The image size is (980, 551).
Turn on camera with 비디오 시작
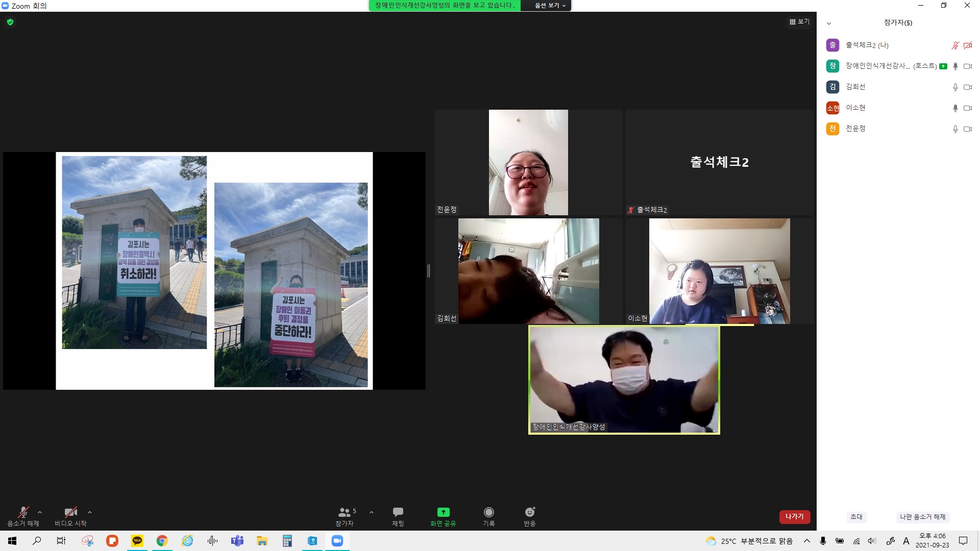[70, 516]
